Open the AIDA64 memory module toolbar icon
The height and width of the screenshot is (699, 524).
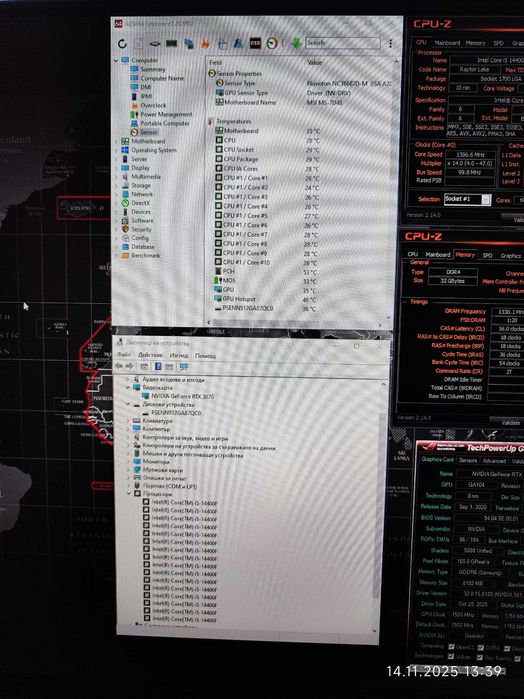[172, 44]
